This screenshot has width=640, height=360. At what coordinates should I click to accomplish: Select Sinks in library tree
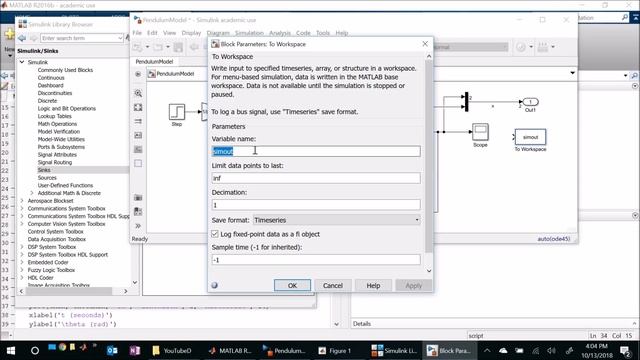point(44,170)
